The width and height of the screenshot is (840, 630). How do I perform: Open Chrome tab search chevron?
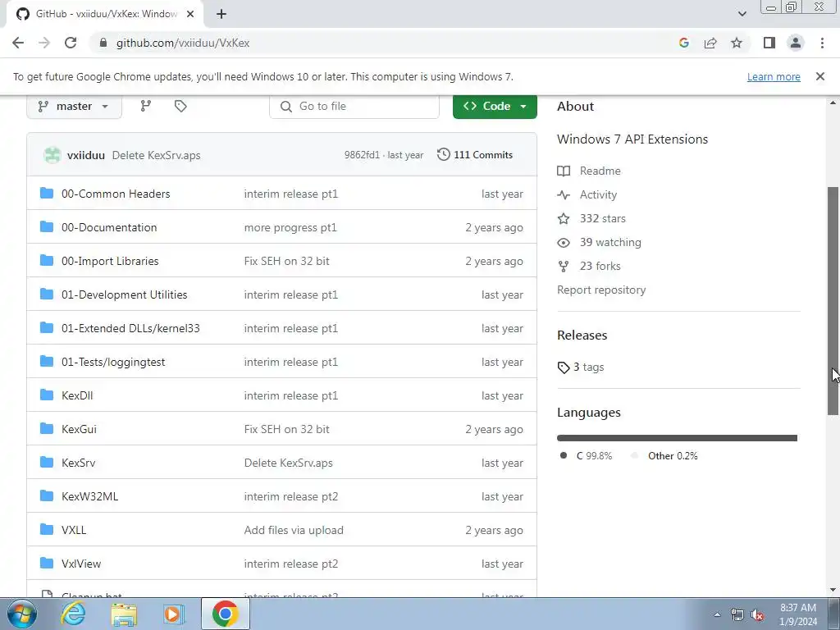742,14
